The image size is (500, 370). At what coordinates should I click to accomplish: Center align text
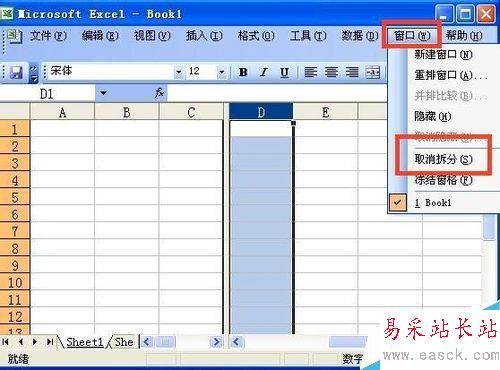click(x=331, y=72)
